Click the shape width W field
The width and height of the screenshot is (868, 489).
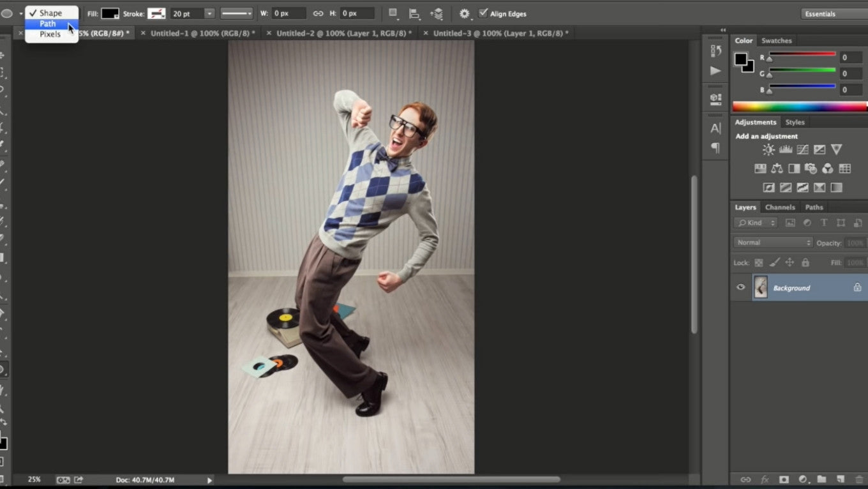(x=289, y=13)
